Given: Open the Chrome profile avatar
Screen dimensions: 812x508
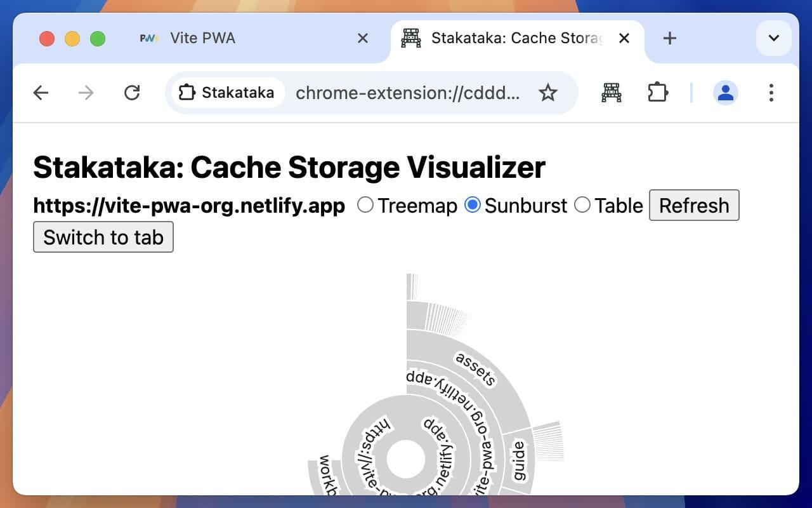Looking at the screenshot, I should point(726,93).
